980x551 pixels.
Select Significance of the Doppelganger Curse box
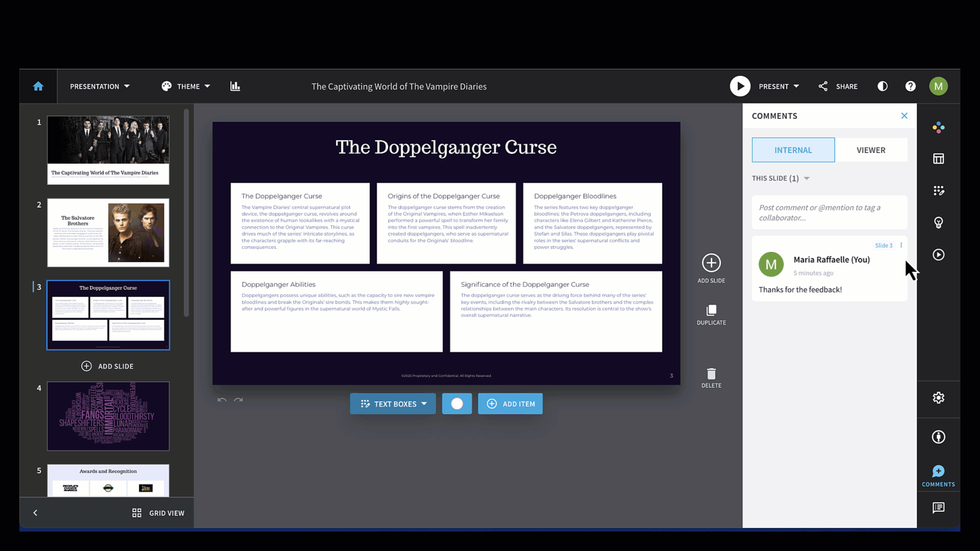tap(556, 312)
